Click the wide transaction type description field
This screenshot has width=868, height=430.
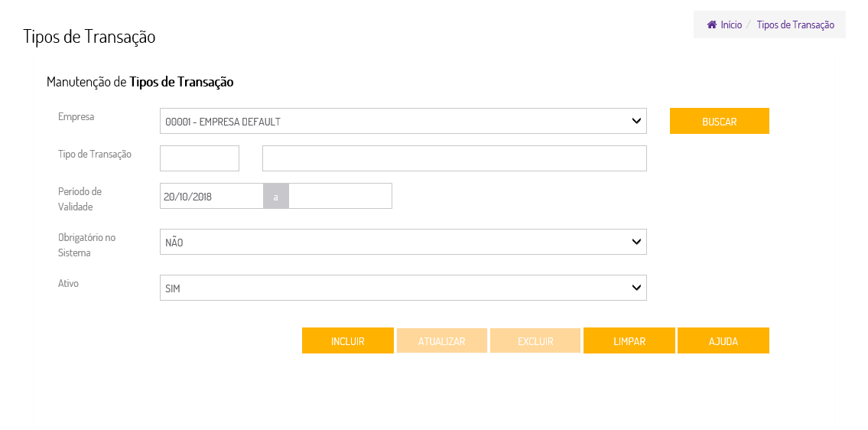coord(454,158)
